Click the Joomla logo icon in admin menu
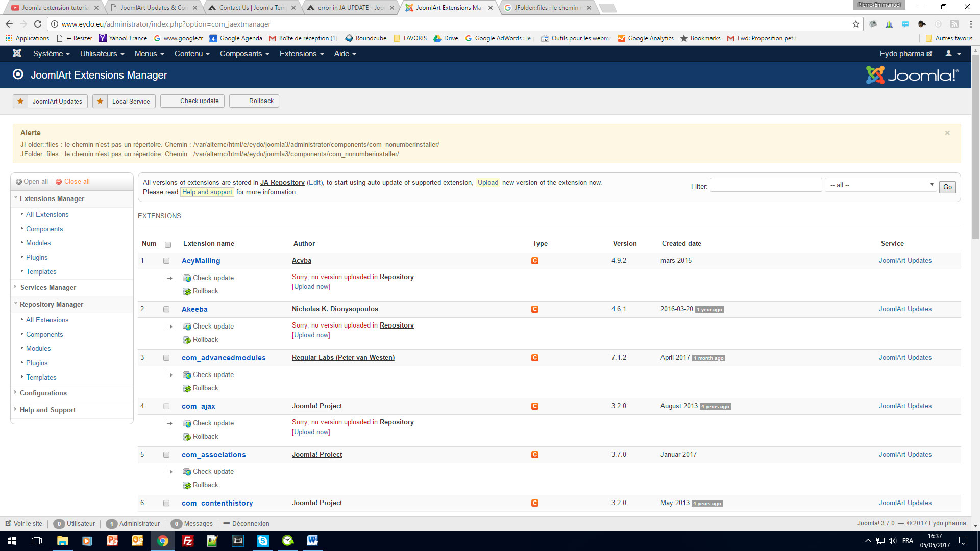The height and width of the screenshot is (551, 980). coord(17,54)
